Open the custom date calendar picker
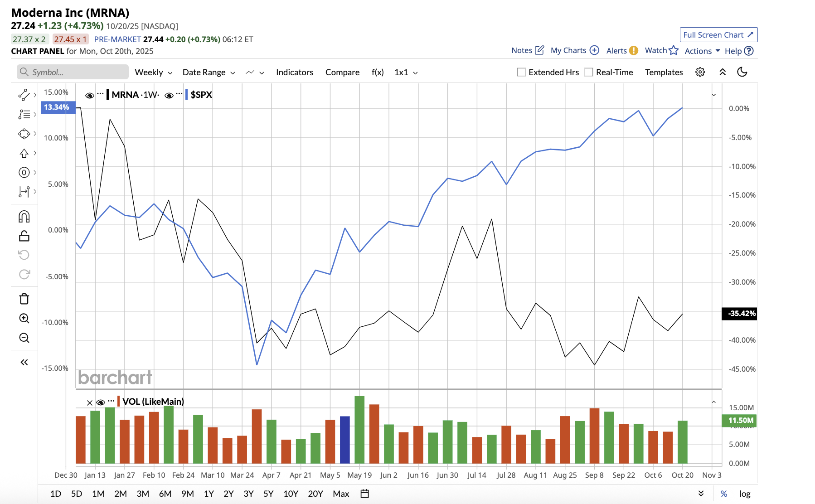 [364, 494]
